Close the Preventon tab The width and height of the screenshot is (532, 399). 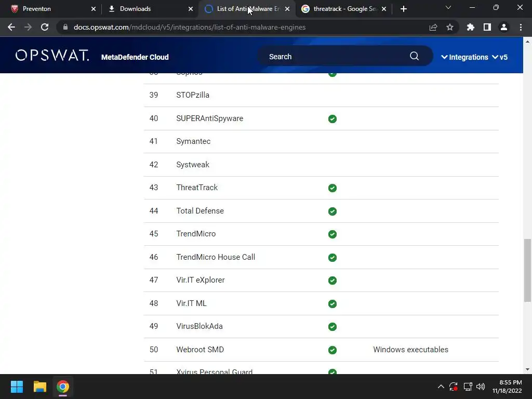point(94,9)
